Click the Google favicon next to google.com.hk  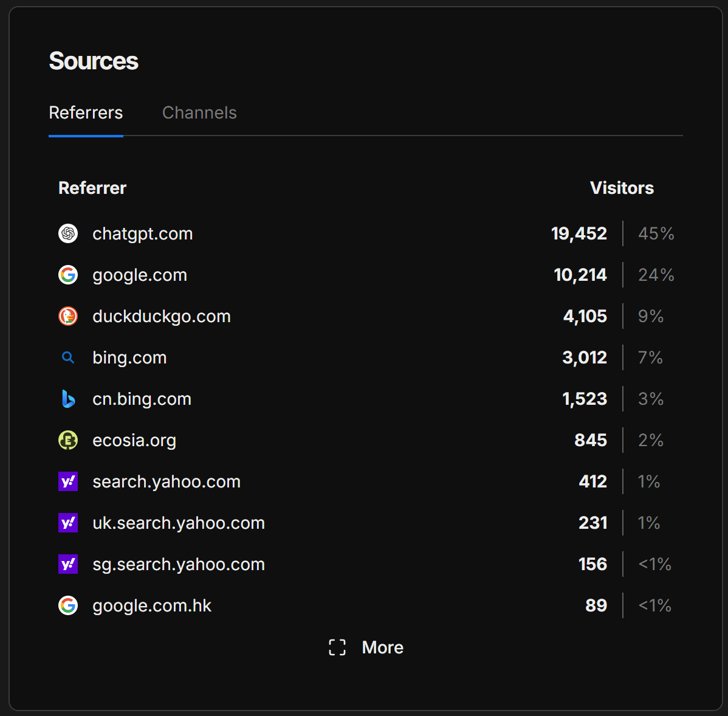pyautogui.click(x=68, y=605)
